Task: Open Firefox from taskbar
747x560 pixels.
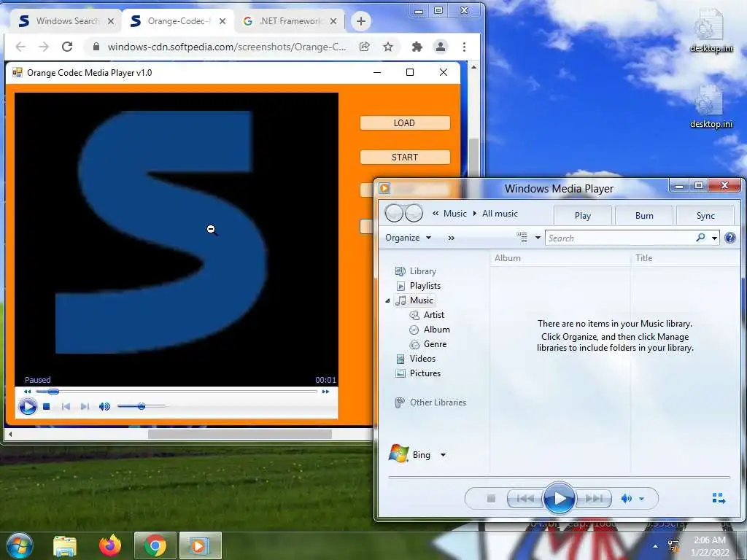Action: (x=110, y=545)
